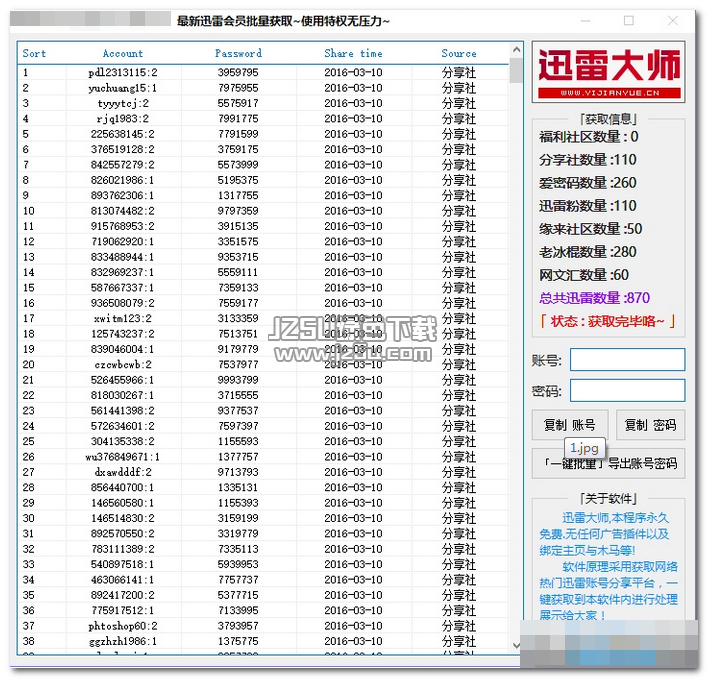Viewport: 707px width, 679px height.
Task: Sort by the Password column header
Action: pos(238,53)
